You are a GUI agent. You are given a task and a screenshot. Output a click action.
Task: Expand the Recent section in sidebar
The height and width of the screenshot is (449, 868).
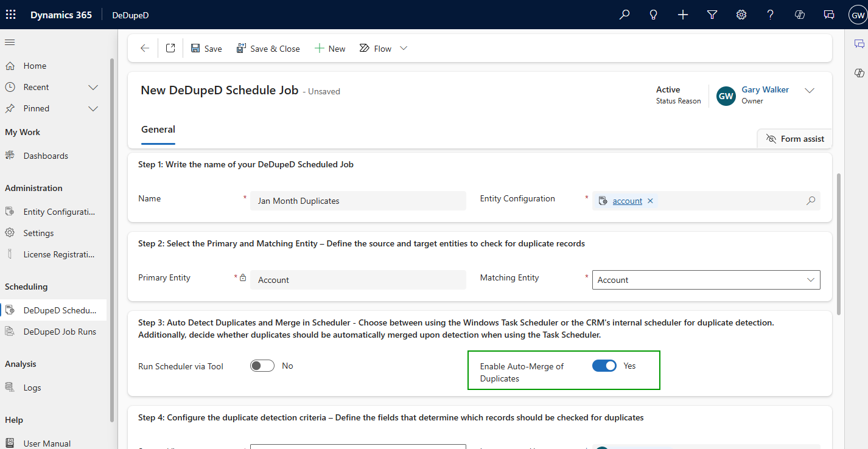[93, 87]
